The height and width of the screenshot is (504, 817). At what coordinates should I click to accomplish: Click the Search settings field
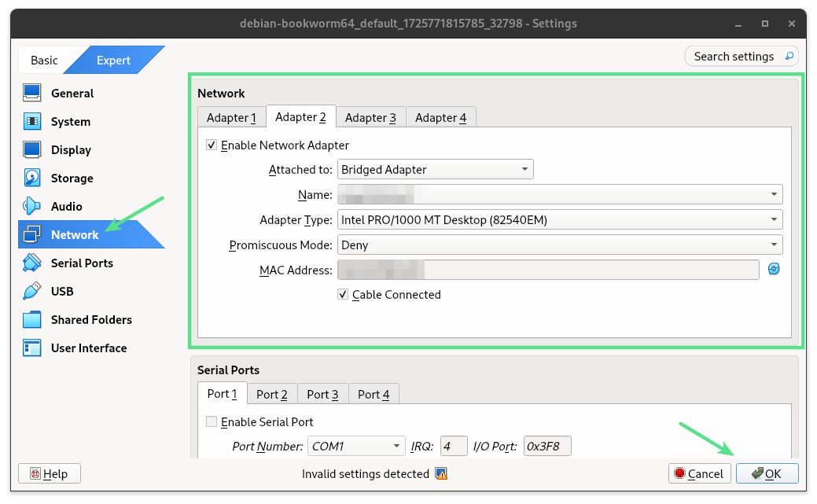pos(739,56)
